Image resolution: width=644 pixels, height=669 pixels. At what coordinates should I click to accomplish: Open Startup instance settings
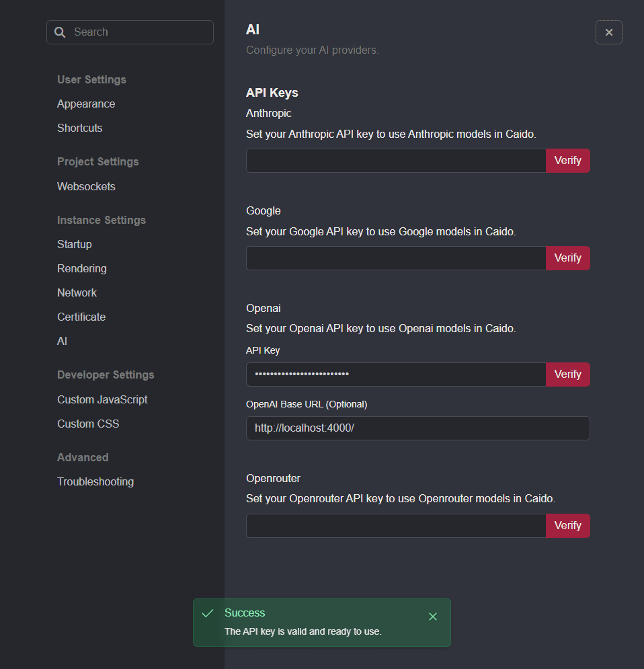[74, 244]
